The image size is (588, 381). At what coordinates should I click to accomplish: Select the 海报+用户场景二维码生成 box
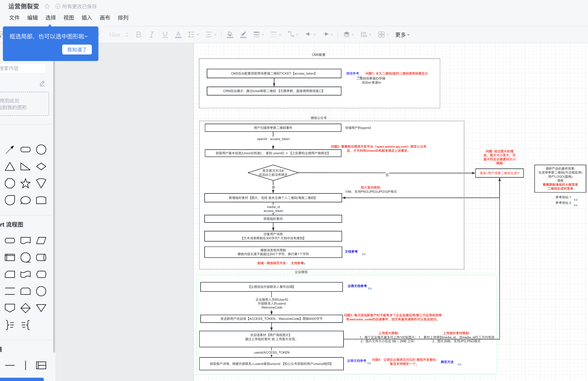point(499,173)
